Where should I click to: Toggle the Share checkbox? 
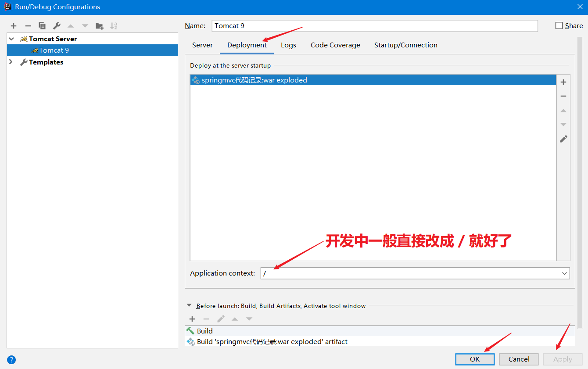559,26
